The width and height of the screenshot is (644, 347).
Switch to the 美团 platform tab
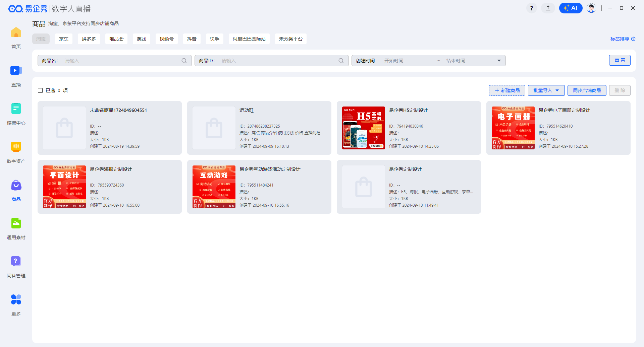[142, 39]
